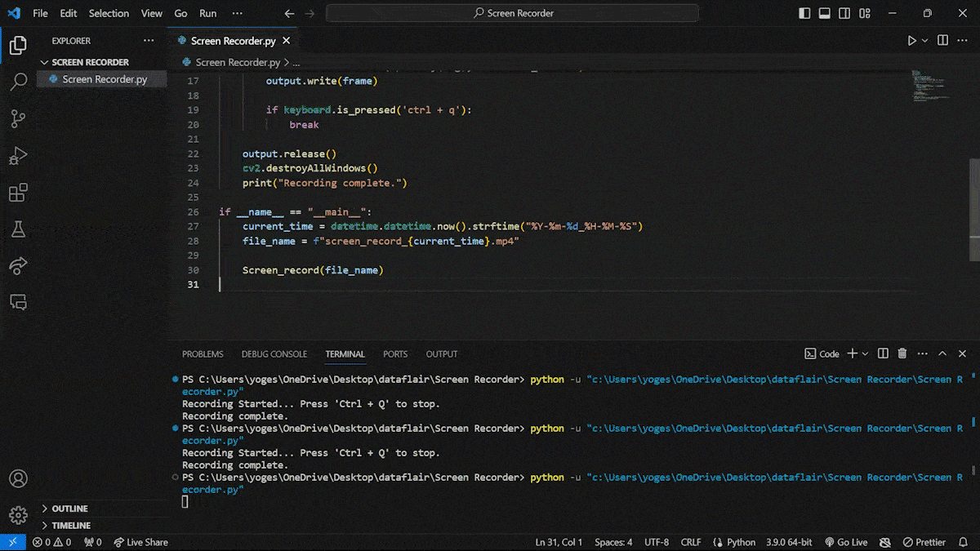Kill terminal using the trash icon
Viewport: 980px width, 551px height.
pyautogui.click(x=902, y=353)
